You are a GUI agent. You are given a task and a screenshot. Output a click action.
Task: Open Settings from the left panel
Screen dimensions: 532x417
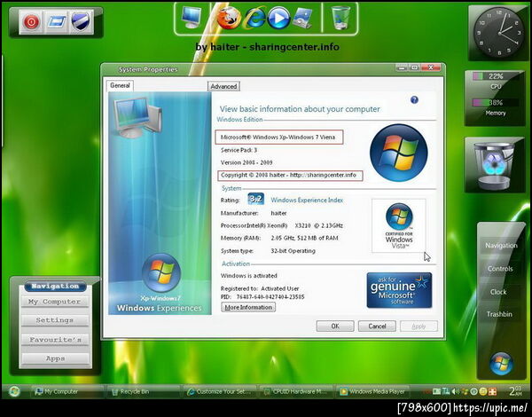click(55, 320)
